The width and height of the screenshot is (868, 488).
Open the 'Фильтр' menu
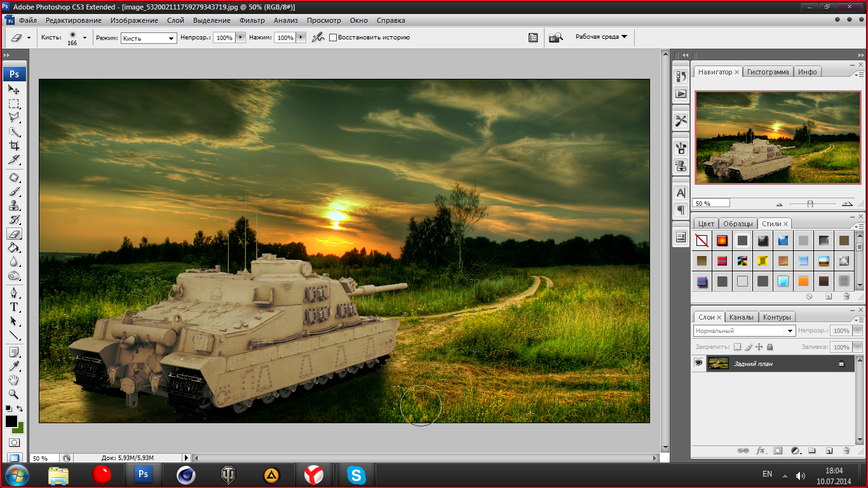point(252,20)
